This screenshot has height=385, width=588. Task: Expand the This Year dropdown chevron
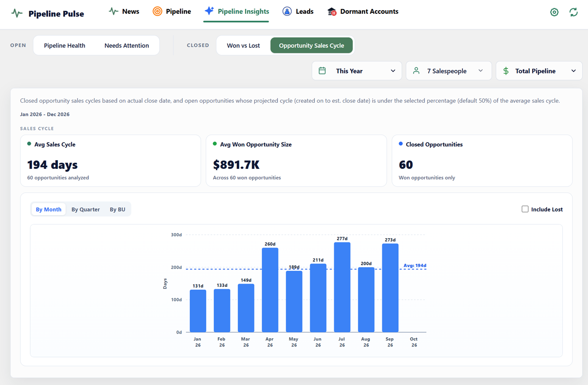click(393, 71)
